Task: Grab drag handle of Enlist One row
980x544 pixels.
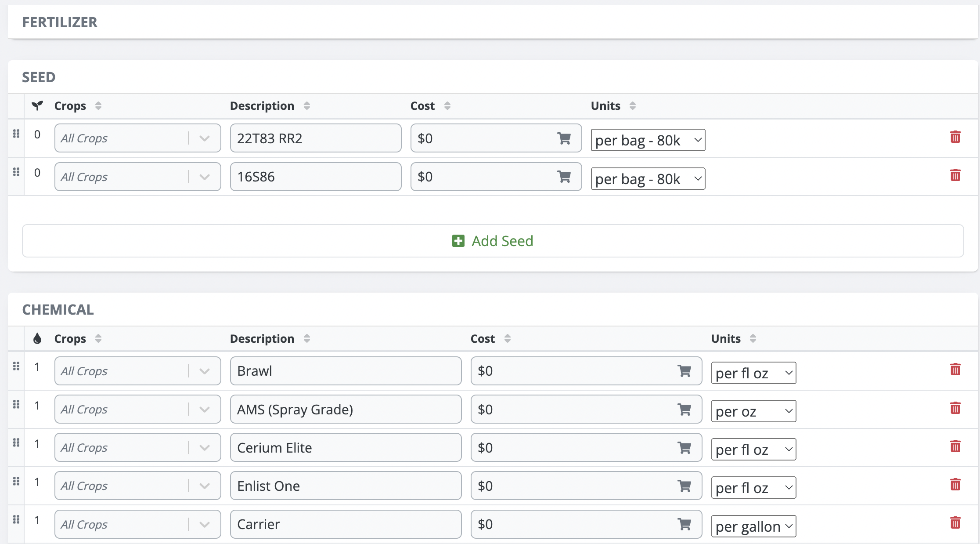Action: pyautogui.click(x=16, y=482)
